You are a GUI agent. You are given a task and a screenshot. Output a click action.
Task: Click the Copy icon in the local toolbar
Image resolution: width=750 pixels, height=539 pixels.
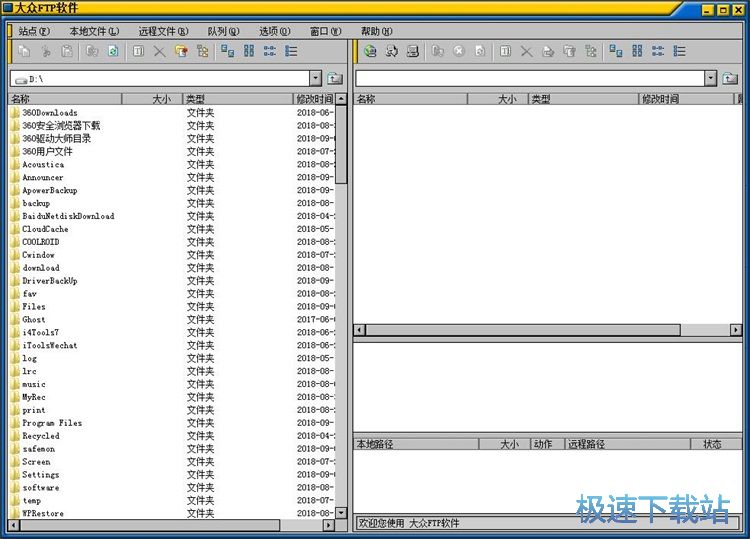pyautogui.click(x=24, y=51)
